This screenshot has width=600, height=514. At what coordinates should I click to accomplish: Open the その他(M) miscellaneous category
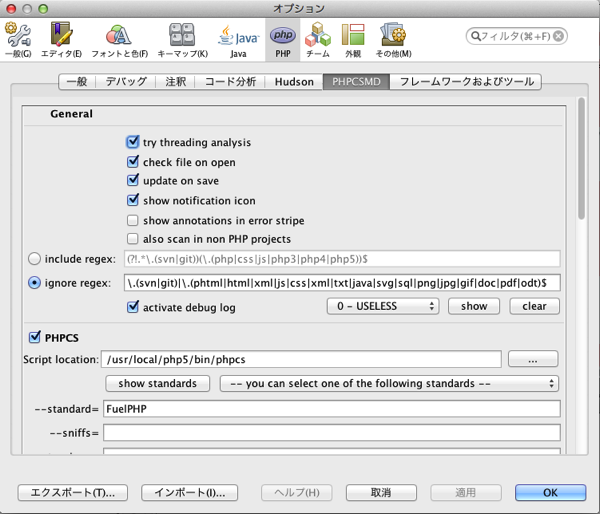(393, 40)
